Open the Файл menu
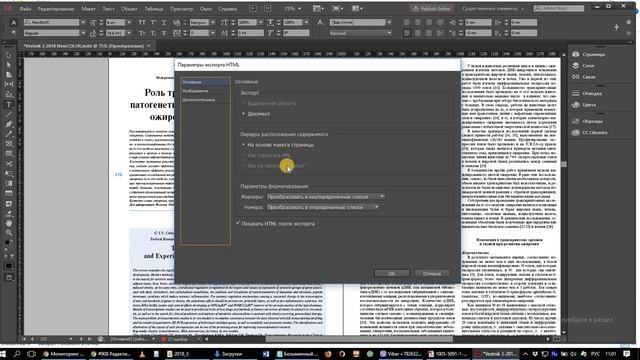640x360 pixels. coord(25,9)
